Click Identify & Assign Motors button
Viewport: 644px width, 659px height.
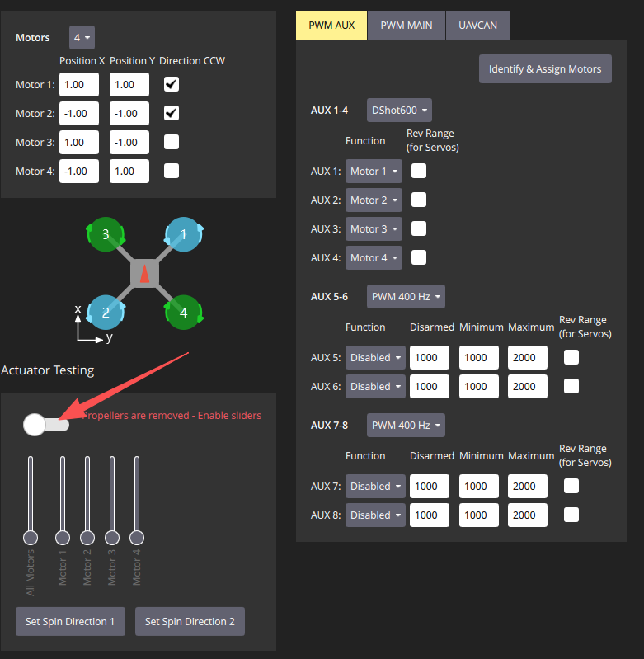545,69
